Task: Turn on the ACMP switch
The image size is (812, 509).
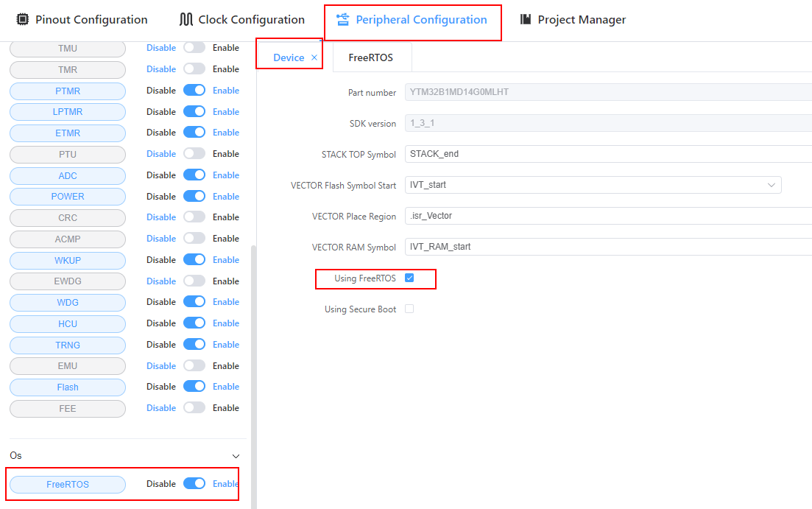Action: pyautogui.click(x=194, y=239)
